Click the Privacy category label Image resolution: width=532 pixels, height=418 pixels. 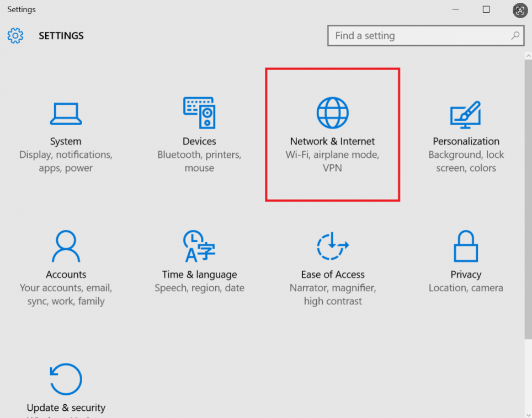[466, 274]
